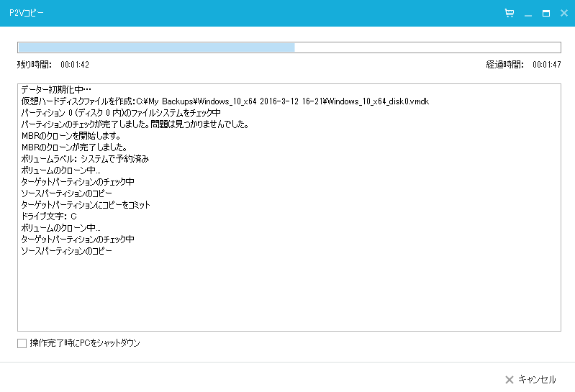Screen dimensions: 575x392
Task: Click the 残り時間 remaining time label
Action: 35,65
